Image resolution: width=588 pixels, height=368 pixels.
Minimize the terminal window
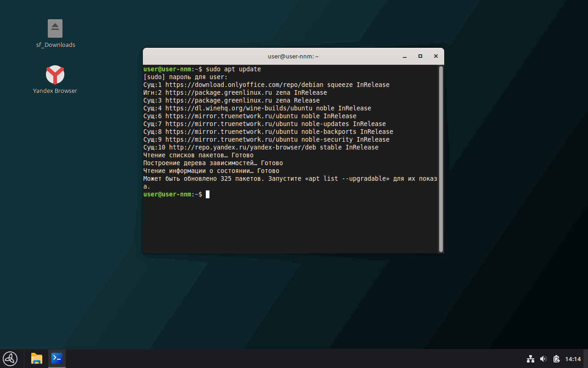click(405, 57)
